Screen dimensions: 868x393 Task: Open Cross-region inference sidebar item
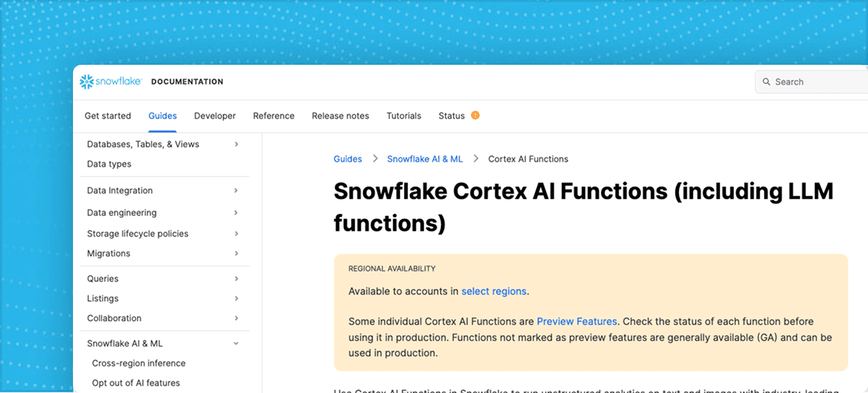[x=139, y=363]
